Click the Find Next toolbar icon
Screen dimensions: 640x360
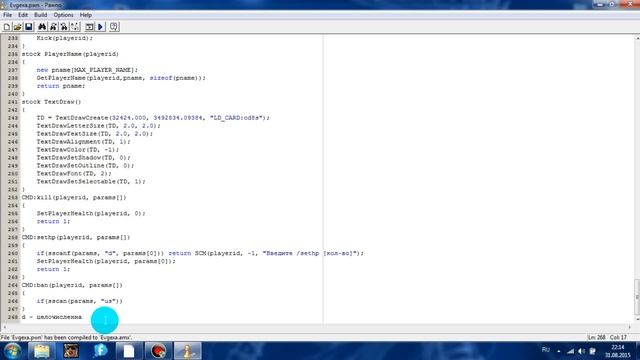[53, 27]
